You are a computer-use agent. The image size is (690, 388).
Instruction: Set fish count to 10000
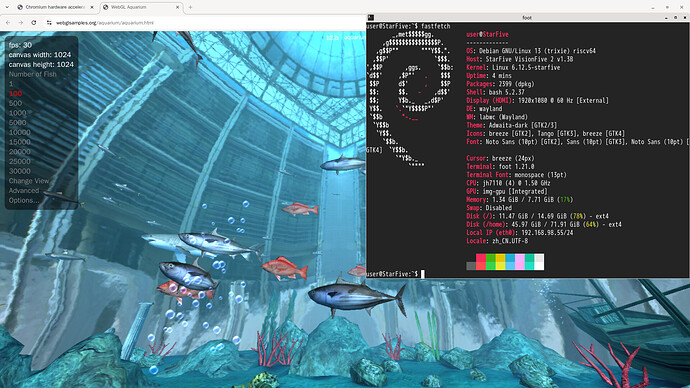click(20, 132)
